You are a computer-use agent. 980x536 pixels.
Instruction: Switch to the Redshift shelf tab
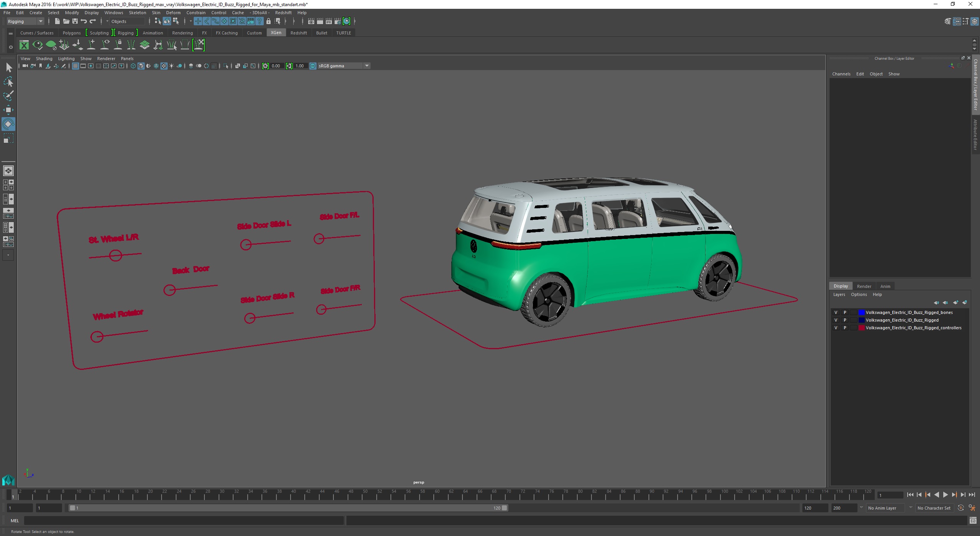tap(299, 33)
